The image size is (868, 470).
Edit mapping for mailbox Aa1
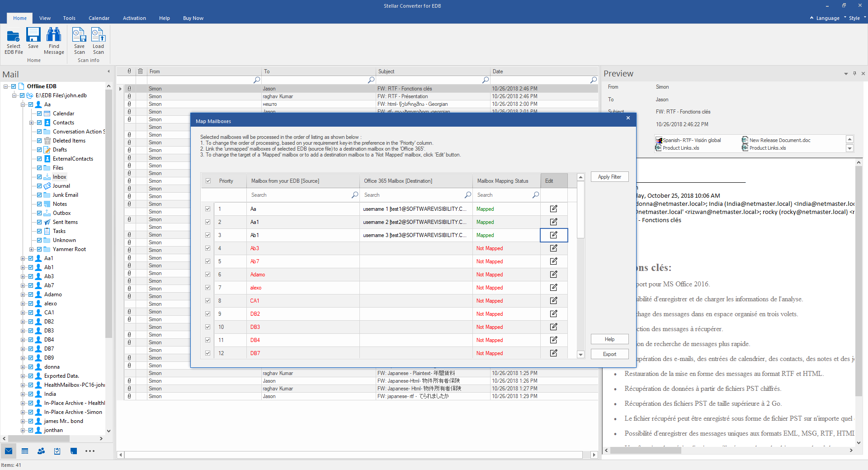pos(553,222)
